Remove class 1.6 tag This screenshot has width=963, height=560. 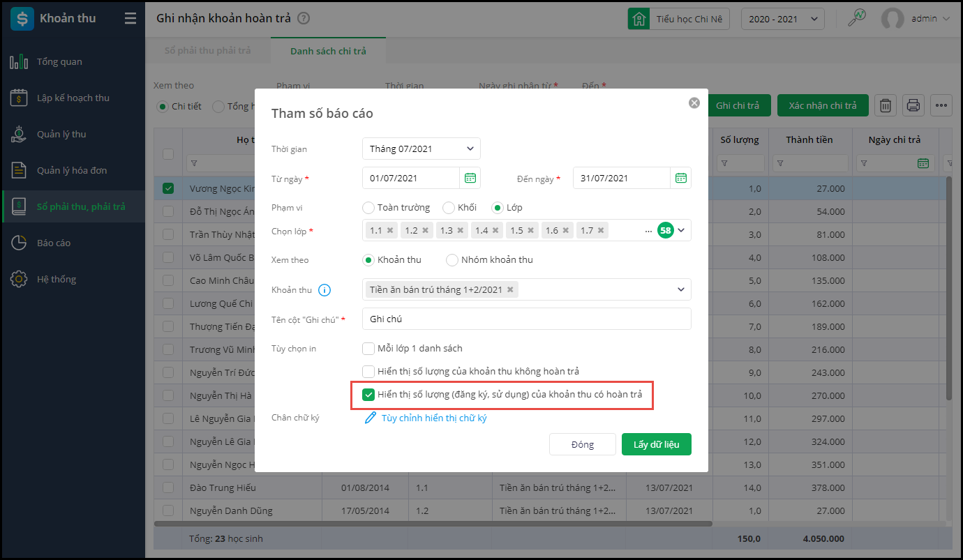pyautogui.click(x=566, y=230)
